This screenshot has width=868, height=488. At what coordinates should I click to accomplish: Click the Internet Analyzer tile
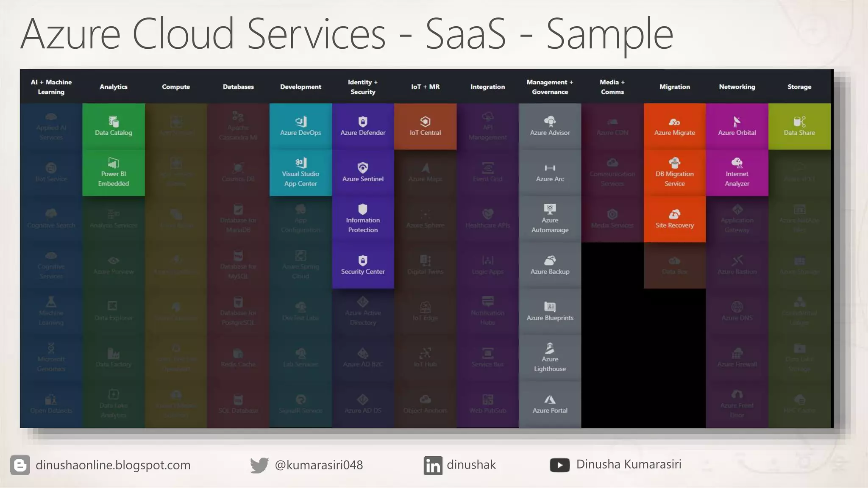coord(737,173)
